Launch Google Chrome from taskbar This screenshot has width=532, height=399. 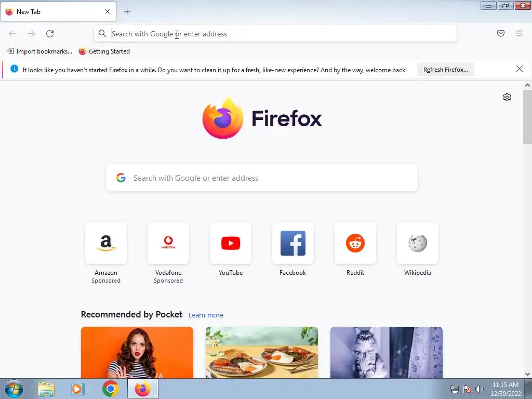coord(110,389)
